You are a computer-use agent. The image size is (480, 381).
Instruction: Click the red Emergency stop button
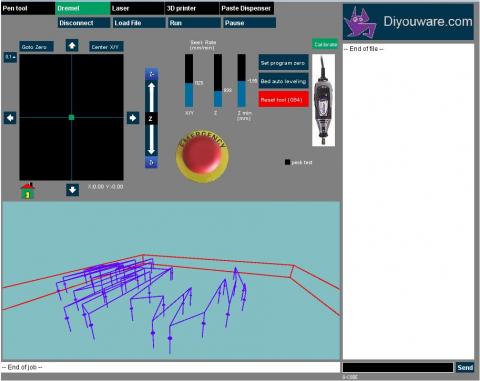coord(202,156)
